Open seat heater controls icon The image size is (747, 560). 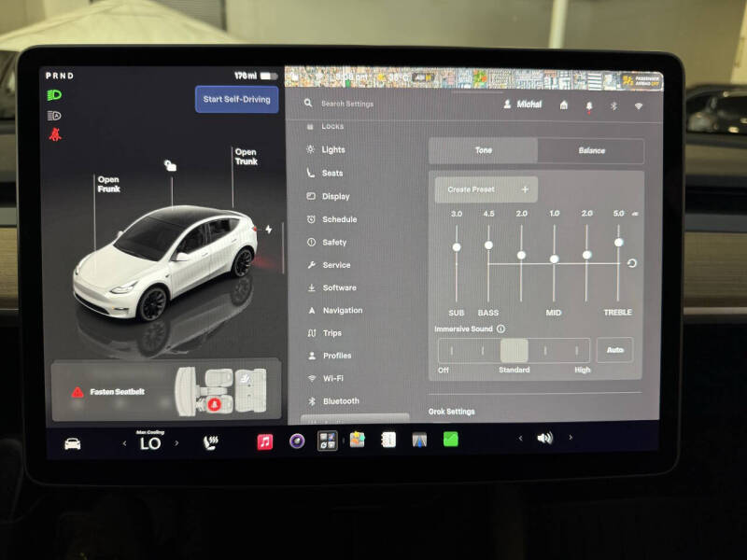coord(210,442)
